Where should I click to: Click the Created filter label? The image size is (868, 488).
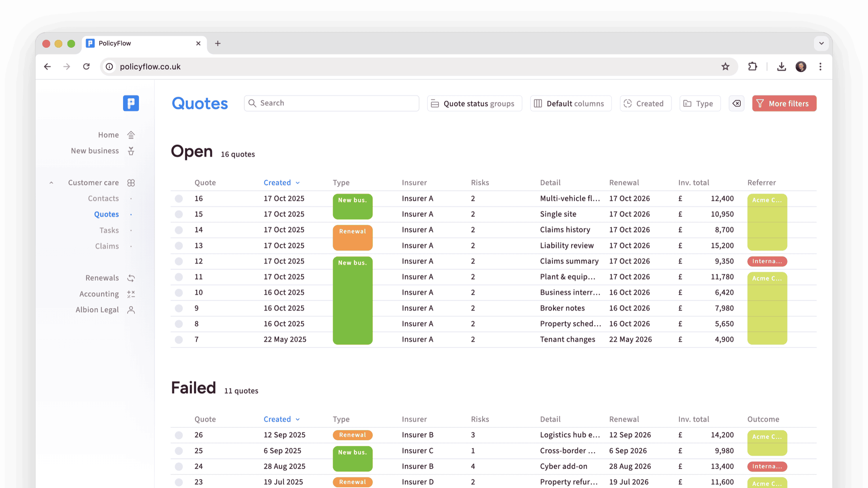coord(650,103)
